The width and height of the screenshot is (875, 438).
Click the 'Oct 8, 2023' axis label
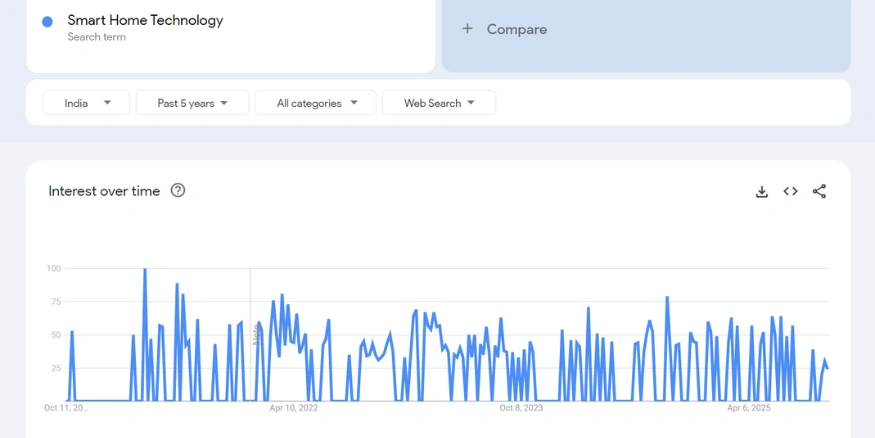click(x=521, y=408)
